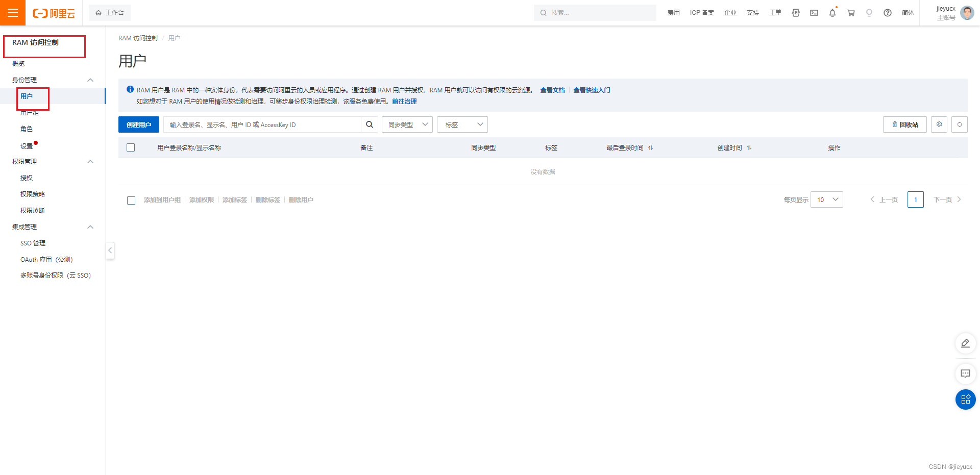Refresh the user list
Image resolution: width=980 pixels, height=475 pixels.
[960, 124]
